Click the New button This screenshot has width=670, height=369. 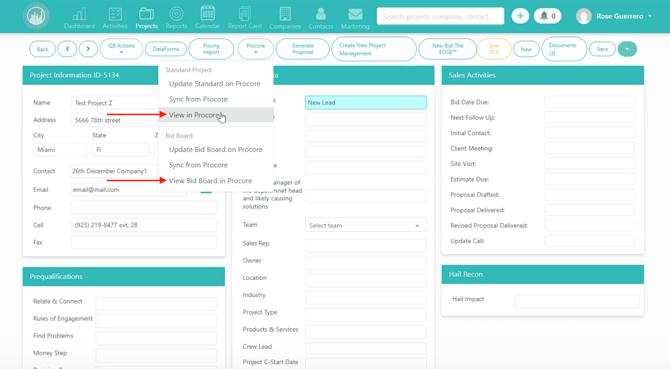(x=526, y=49)
